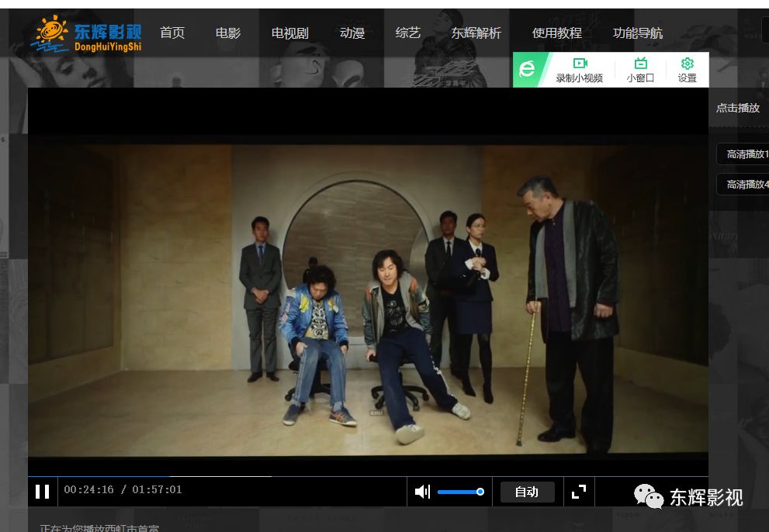
Task: Go to the 电影 movies section
Action: [228, 33]
